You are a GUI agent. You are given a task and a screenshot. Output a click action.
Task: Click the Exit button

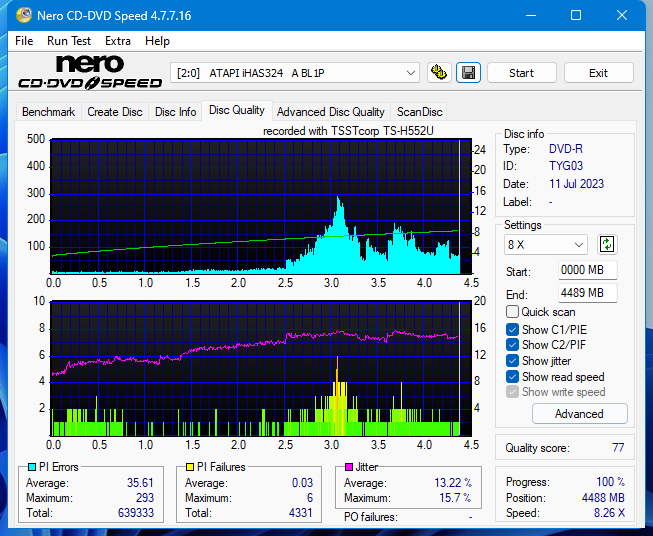pos(598,73)
